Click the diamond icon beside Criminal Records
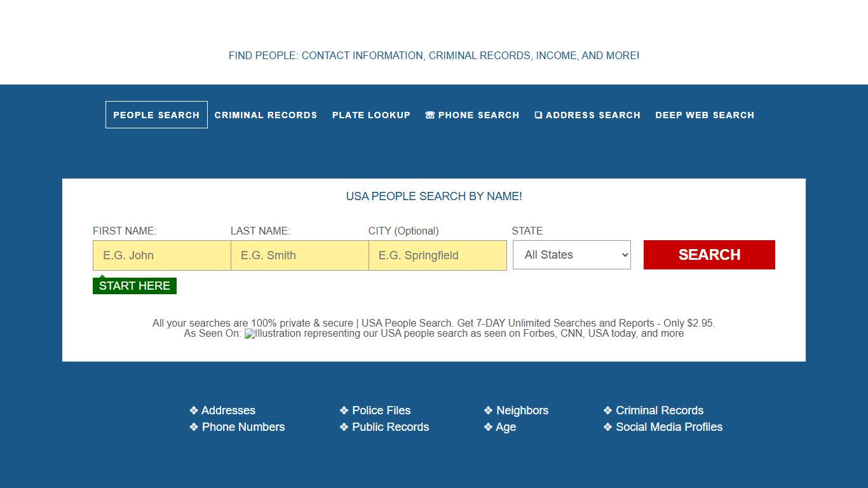Screen dimensions: 868x488 coord(607,410)
